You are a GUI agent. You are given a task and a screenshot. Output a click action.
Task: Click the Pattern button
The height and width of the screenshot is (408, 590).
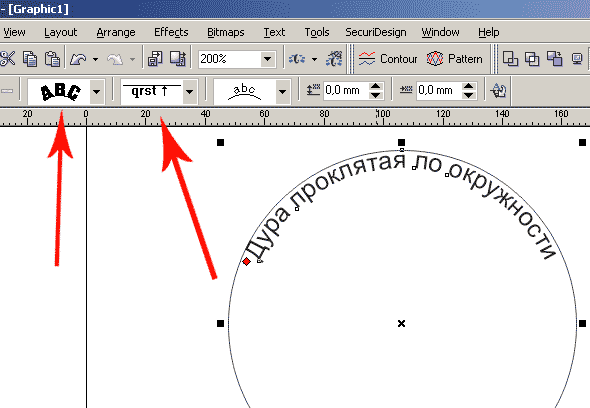coord(455,59)
